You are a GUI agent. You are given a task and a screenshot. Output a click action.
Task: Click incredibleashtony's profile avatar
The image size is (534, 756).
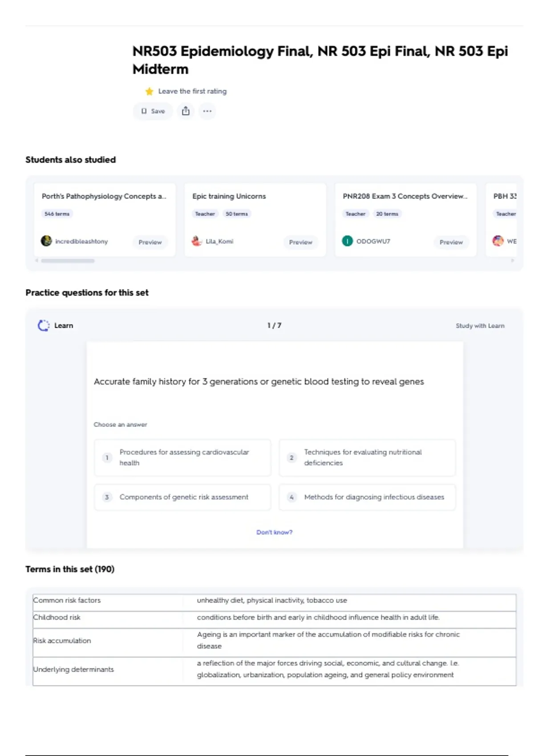[46, 241]
